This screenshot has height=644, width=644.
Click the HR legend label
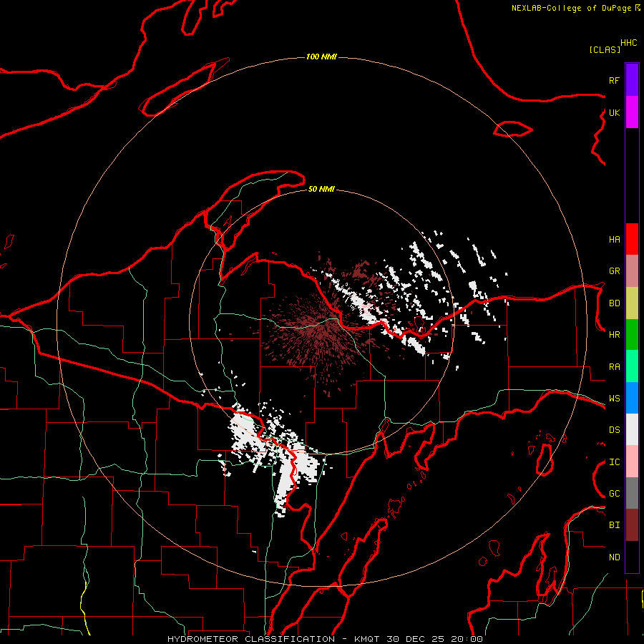click(x=614, y=335)
